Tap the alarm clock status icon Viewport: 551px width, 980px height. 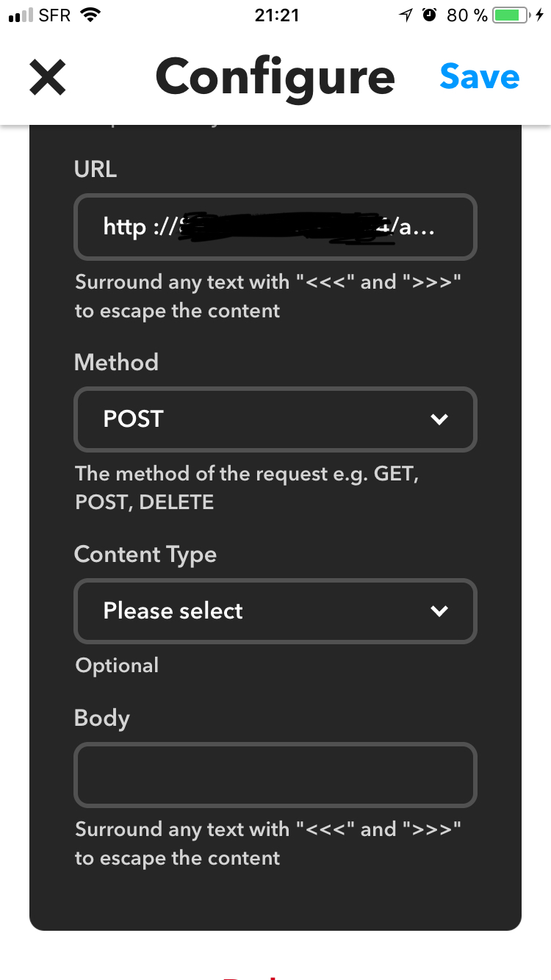tap(430, 15)
